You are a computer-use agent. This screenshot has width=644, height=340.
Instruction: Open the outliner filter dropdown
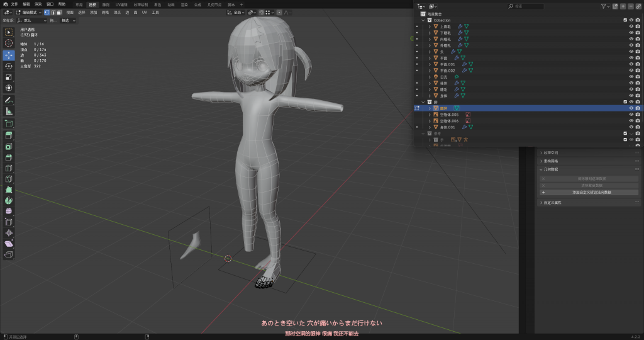[607, 6]
